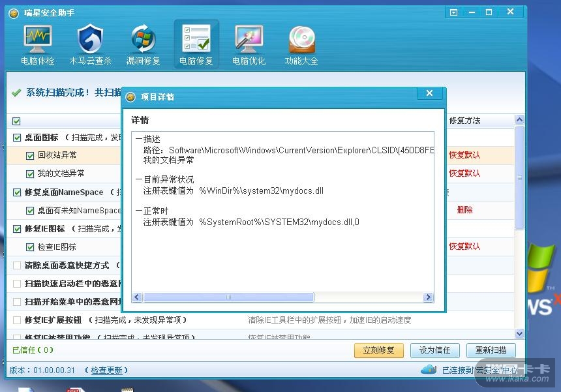
Task: Uncheck the 检查IE图标 checkbox
Action: point(30,247)
